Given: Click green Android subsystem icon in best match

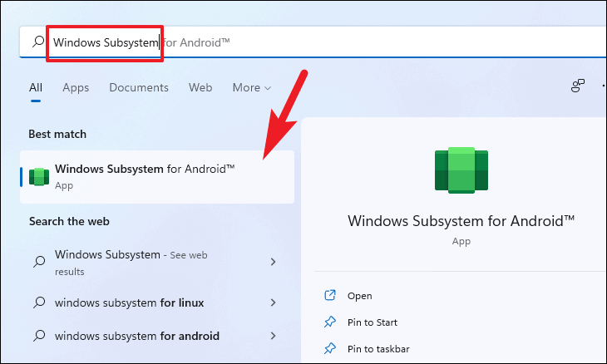Looking at the screenshot, I should coord(39,177).
